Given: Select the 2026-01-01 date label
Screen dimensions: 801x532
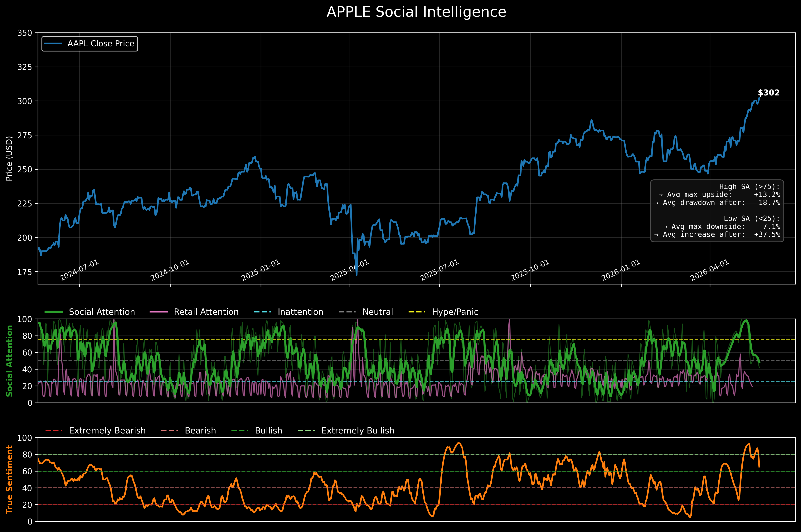Looking at the screenshot, I should point(621,270).
